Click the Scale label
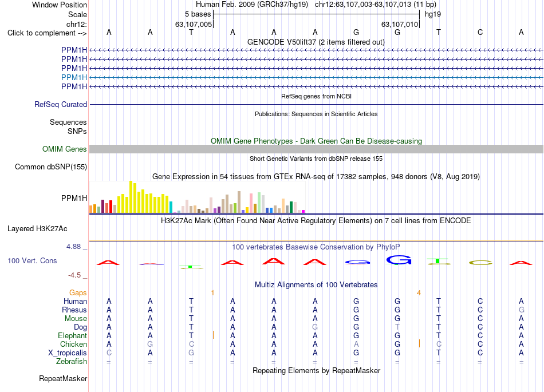The height and width of the screenshot is (392, 544). (77, 14)
